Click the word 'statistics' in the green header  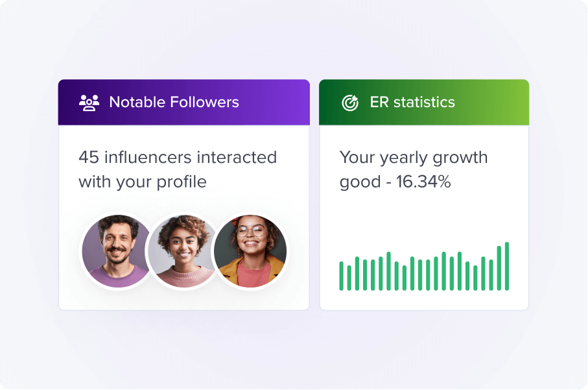[424, 103]
